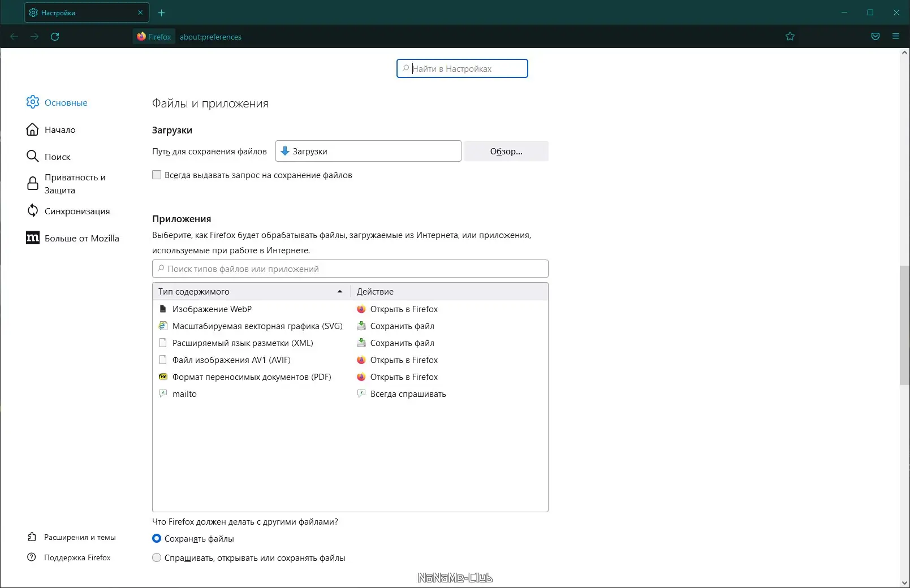The image size is (910, 588).
Task: Sort by the 'Действие' column header
Action: [450, 292]
